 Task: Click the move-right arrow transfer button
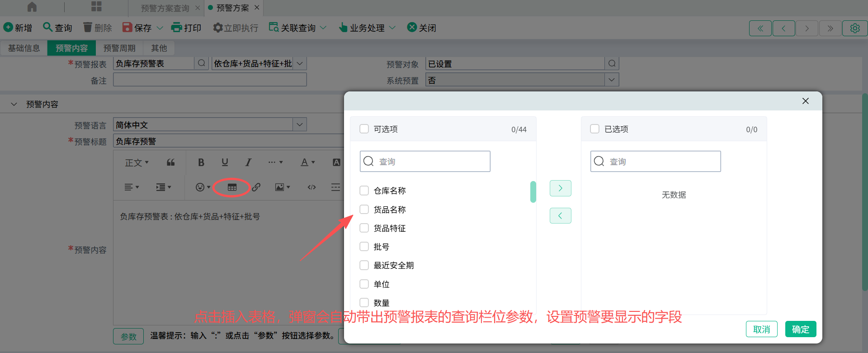pyautogui.click(x=560, y=188)
